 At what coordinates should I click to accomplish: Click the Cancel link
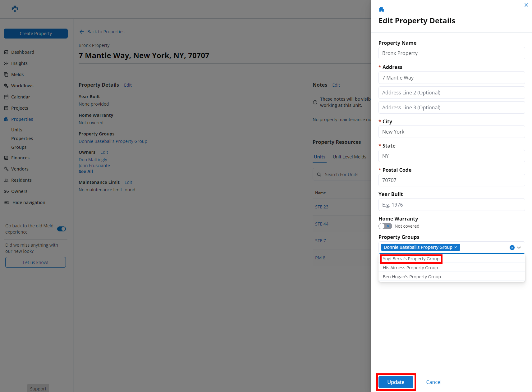[433, 382]
